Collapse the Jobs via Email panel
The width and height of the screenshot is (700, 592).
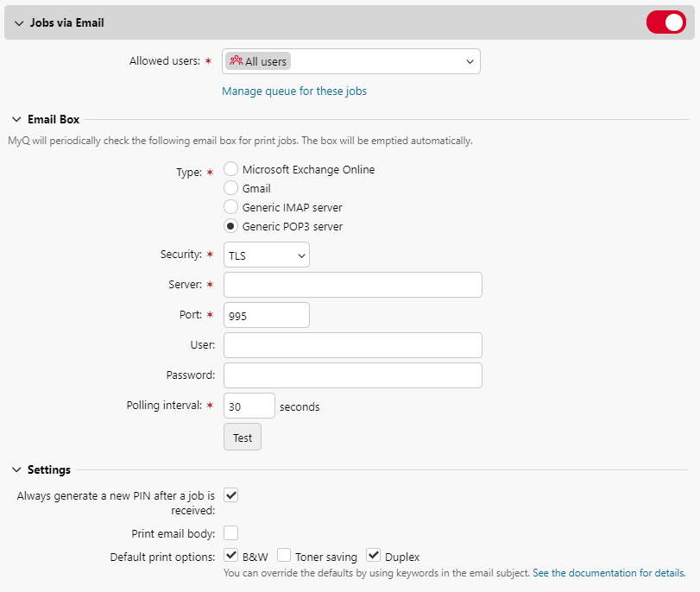click(17, 22)
